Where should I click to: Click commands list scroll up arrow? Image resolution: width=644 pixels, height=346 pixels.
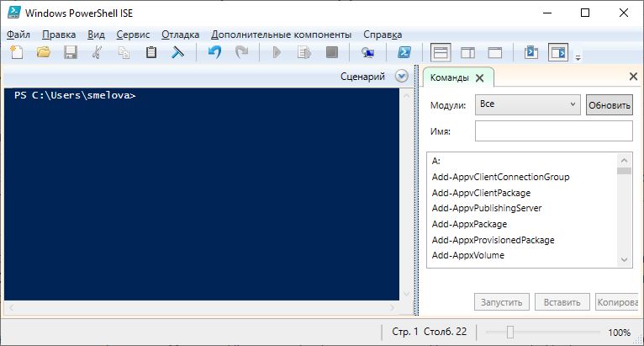(x=625, y=160)
